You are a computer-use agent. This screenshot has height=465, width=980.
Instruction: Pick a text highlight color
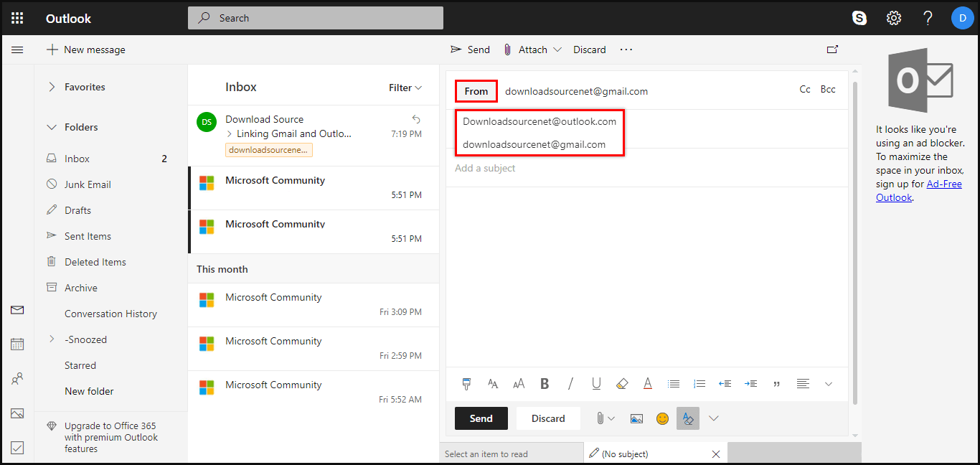pyautogui.click(x=622, y=384)
